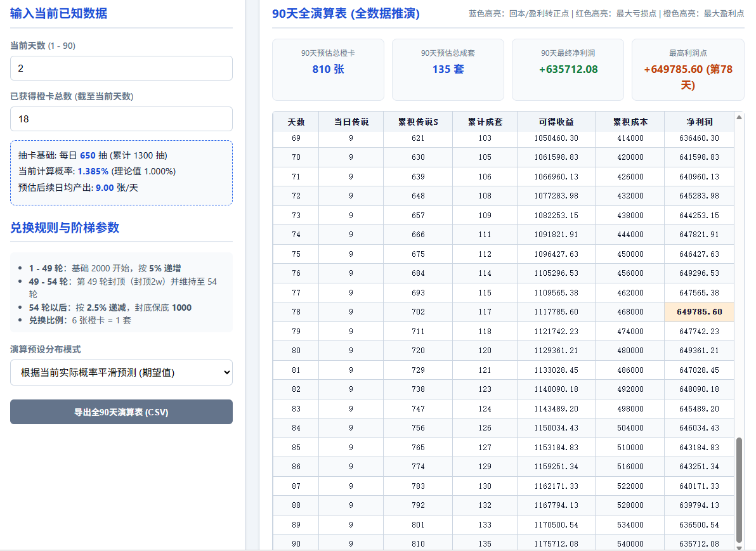Click day 78 cell in table
This screenshot has height=551, width=756.
296,312
